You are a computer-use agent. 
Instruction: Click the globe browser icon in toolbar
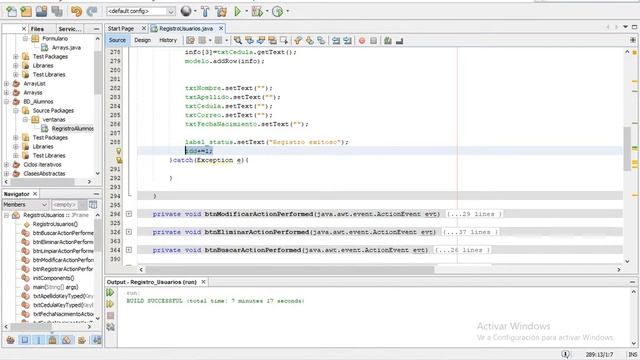tap(186, 11)
